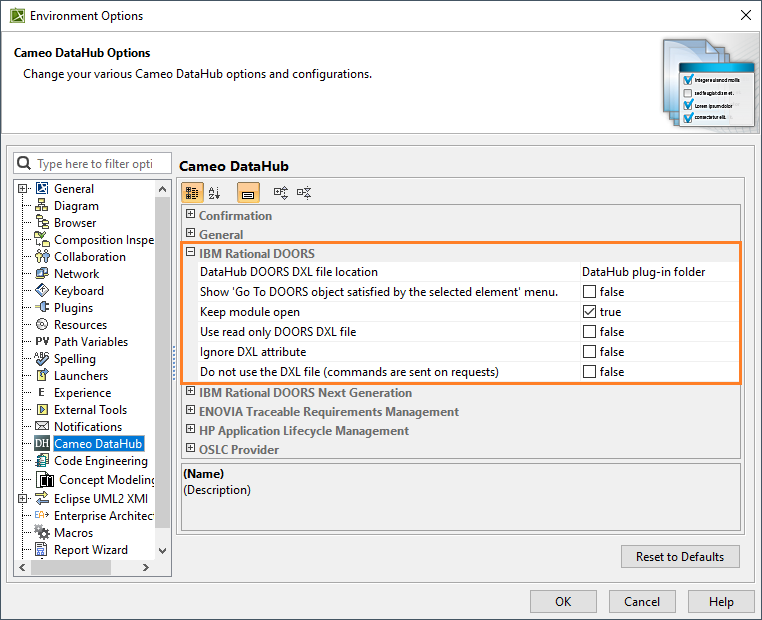Select Notifications in the options list
This screenshot has width=762, height=620.
[88, 427]
